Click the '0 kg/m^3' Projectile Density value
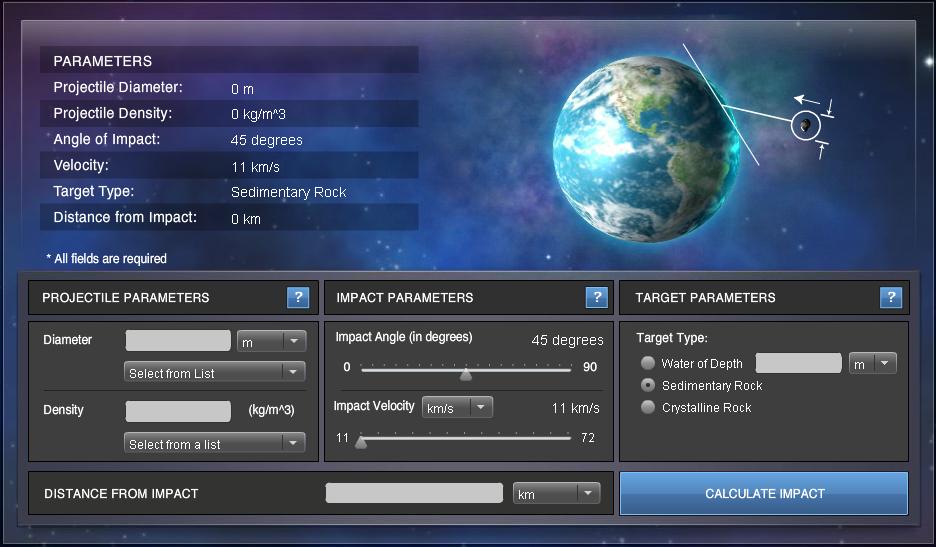 click(x=258, y=113)
